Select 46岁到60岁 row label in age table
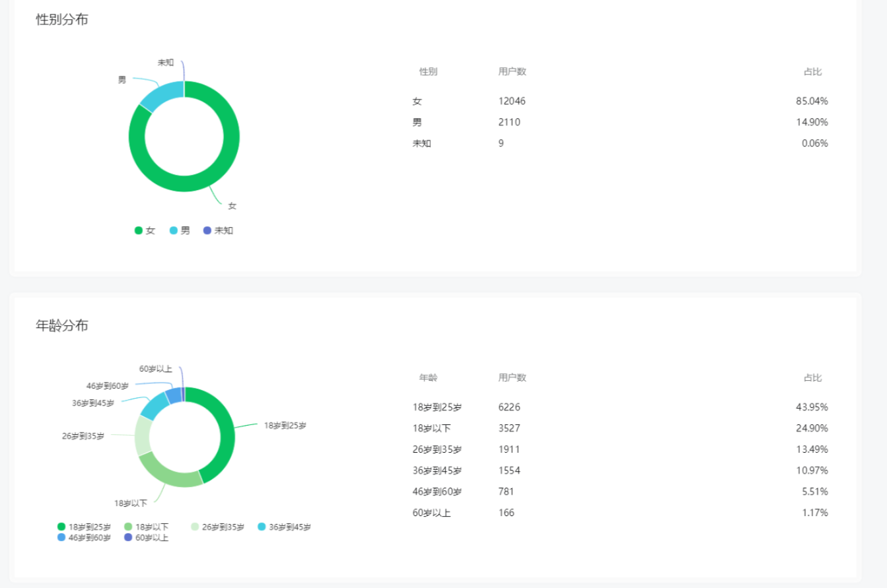 pyautogui.click(x=437, y=492)
